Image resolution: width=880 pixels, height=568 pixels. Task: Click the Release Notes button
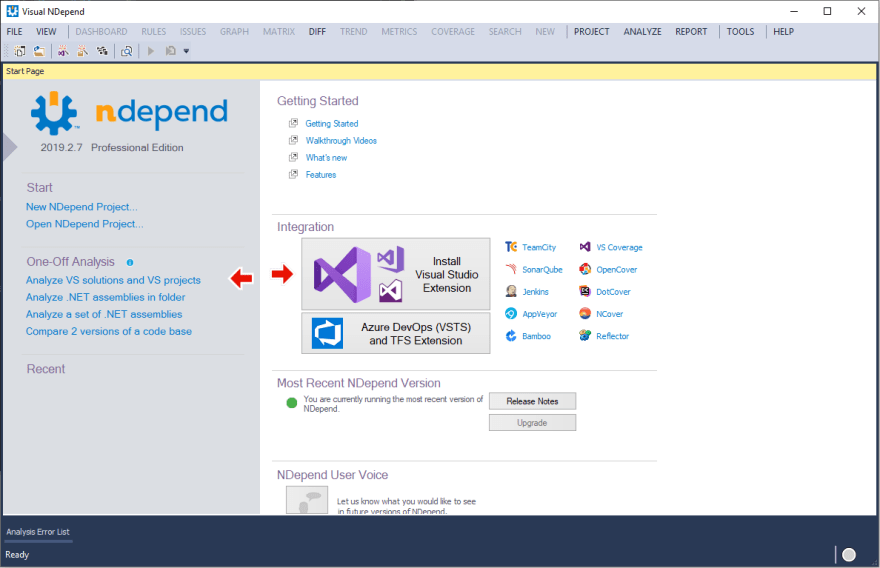coord(532,401)
